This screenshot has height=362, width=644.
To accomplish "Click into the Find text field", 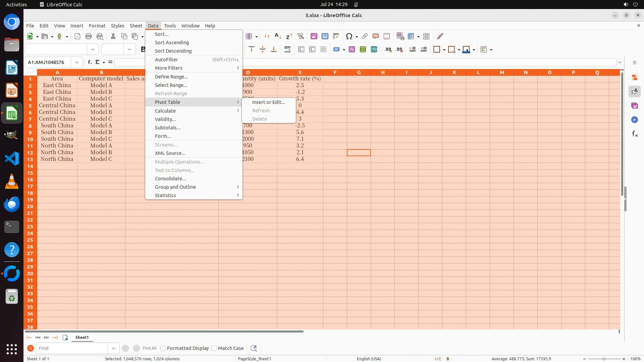I will [72, 348].
